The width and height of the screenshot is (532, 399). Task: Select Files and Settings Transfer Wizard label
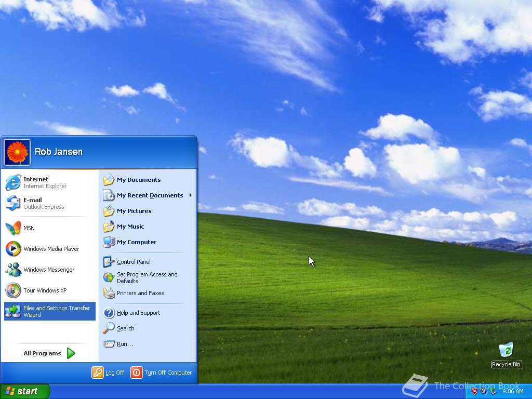tap(57, 312)
